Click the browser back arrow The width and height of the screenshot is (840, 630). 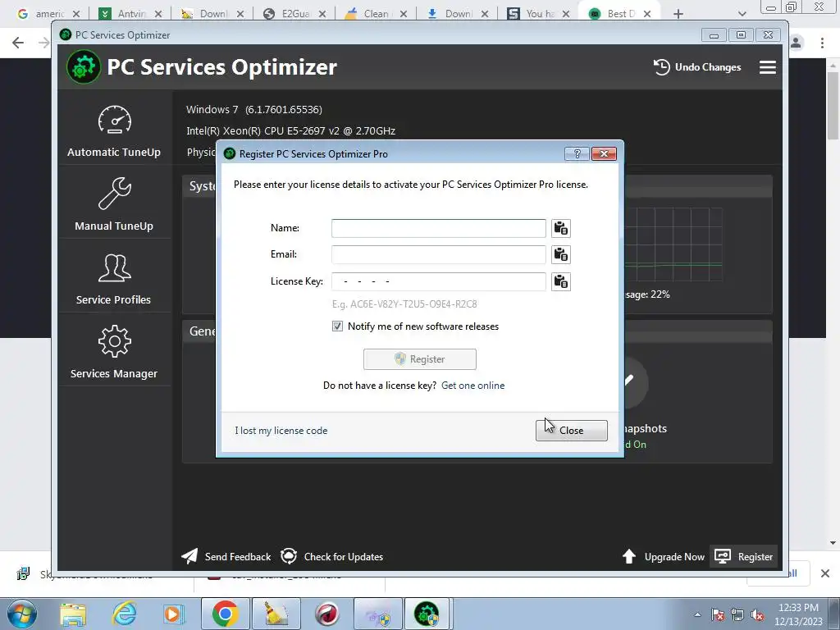(18, 43)
